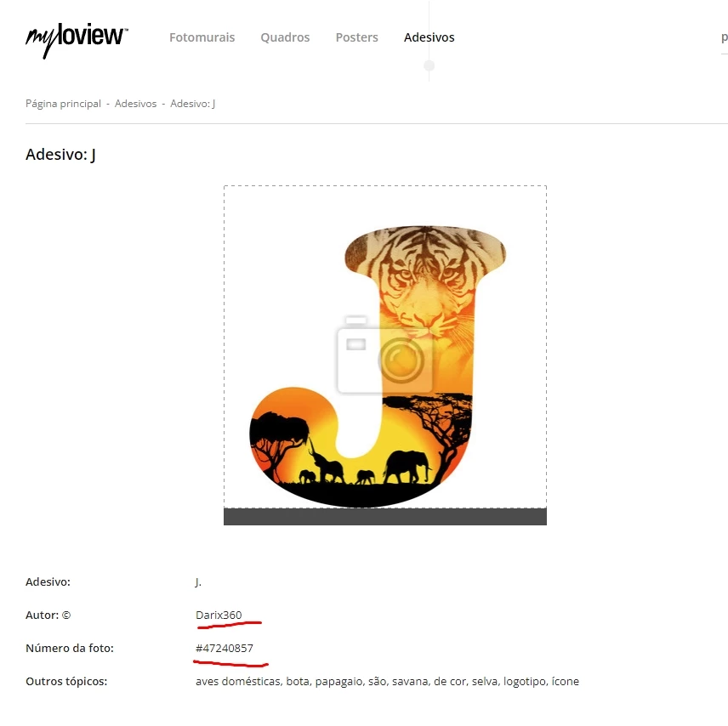728x726 pixels.
Task: Open 'aves domésticas' topic tag
Action: pyautogui.click(x=238, y=682)
